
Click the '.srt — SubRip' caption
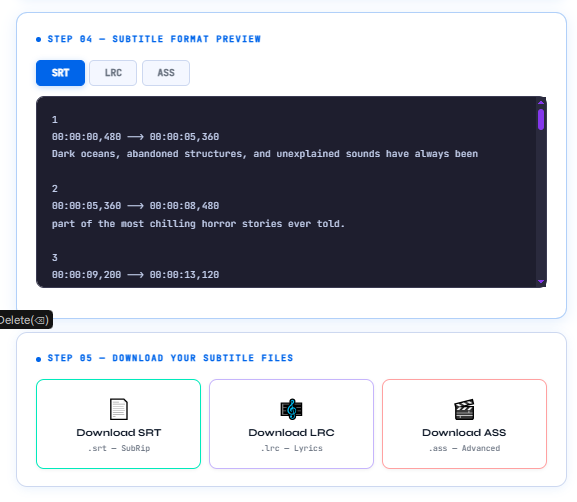[x=118, y=448]
